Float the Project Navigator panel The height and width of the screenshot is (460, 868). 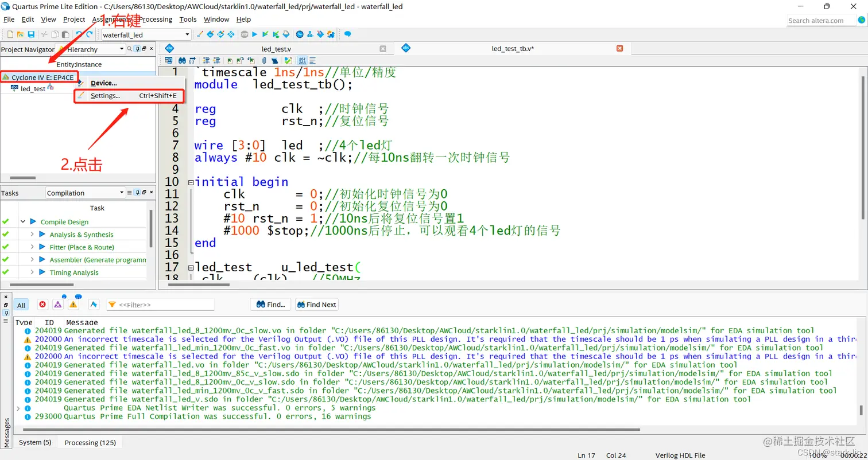(144, 49)
